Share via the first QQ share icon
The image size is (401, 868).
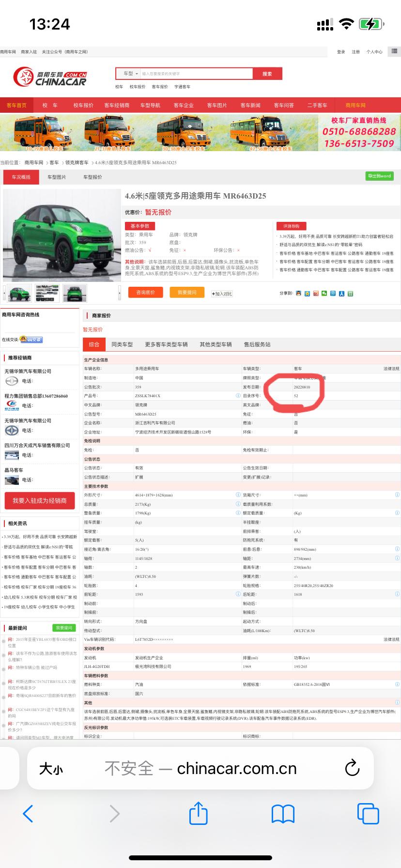coord(298,294)
